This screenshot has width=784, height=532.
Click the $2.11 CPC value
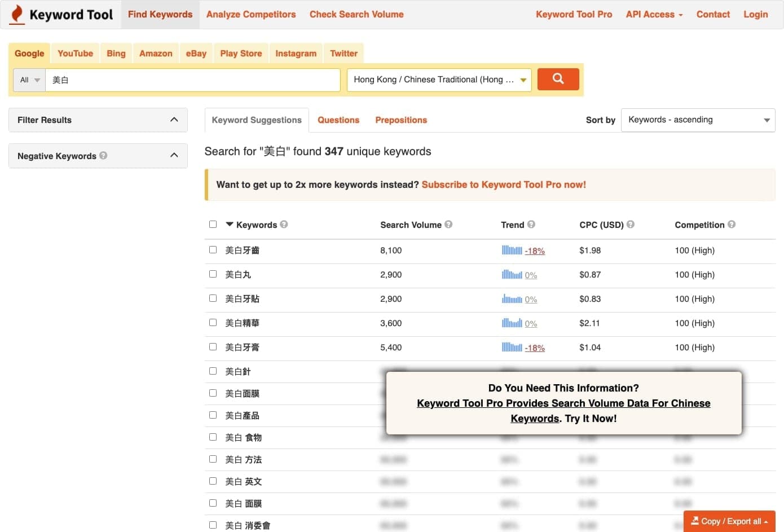pyautogui.click(x=590, y=323)
